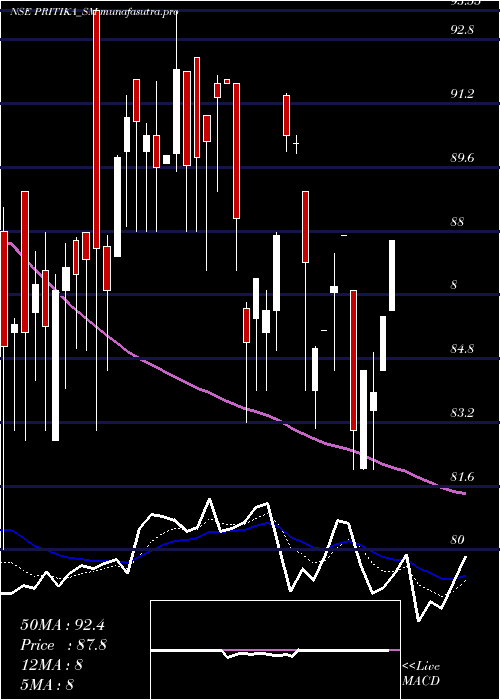Click the 84.8 price axis label
500x700 pixels.
[x=462, y=349]
